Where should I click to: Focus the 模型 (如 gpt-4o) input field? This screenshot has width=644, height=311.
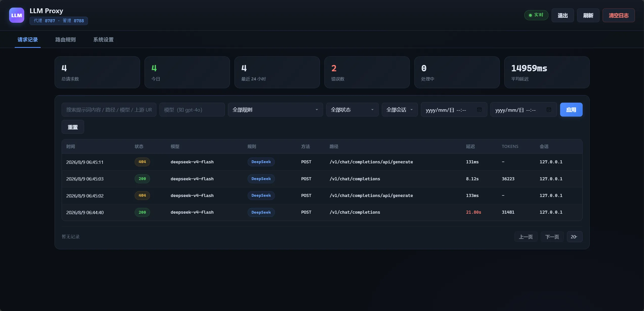point(192,110)
